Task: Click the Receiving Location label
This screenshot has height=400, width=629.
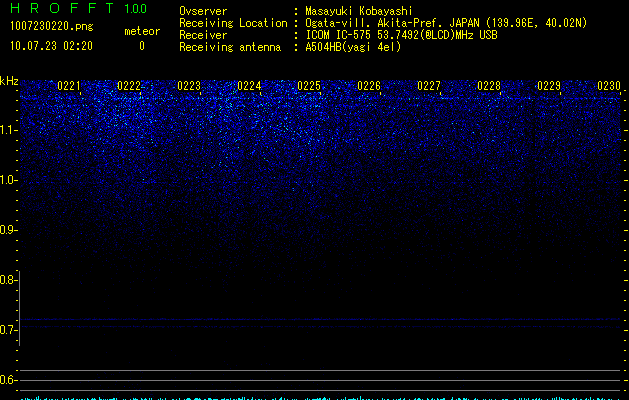Action: [x=233, y=23]
